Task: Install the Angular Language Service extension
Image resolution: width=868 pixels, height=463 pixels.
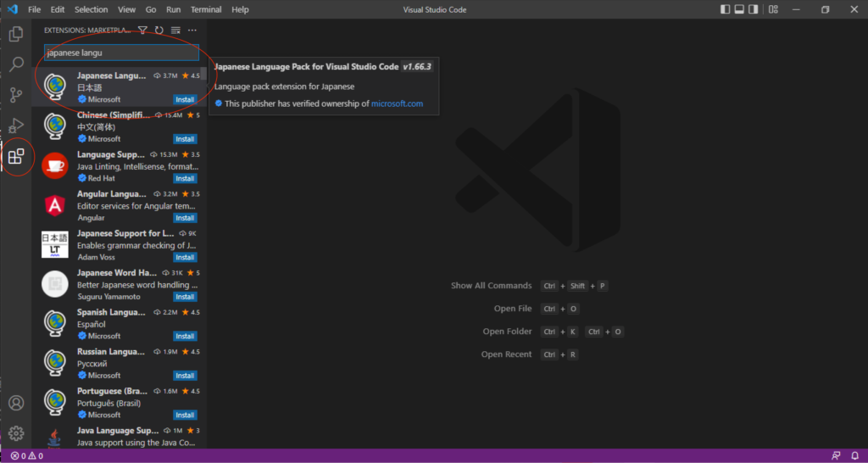Action: pos(185,218)
